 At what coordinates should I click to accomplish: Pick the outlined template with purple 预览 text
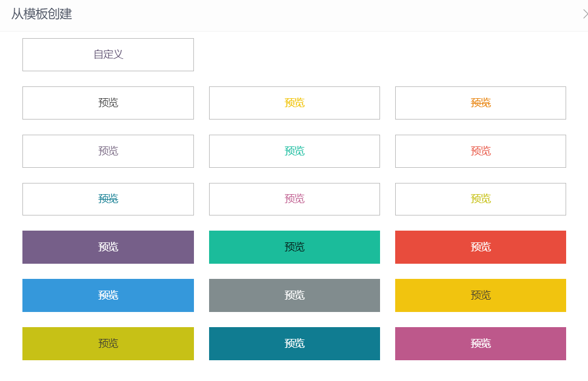point(108,151)
